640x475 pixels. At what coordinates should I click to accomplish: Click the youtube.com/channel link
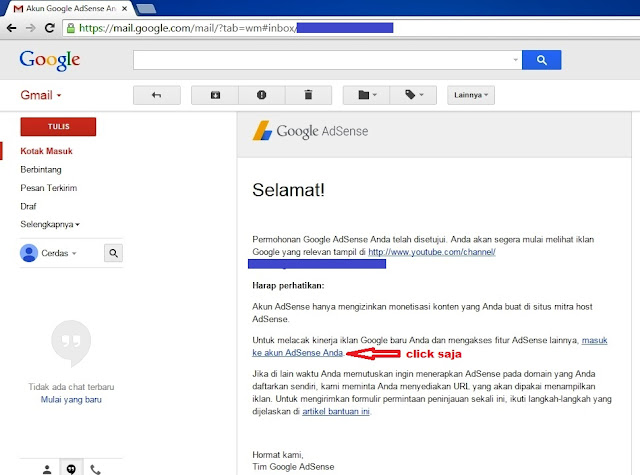432,252
